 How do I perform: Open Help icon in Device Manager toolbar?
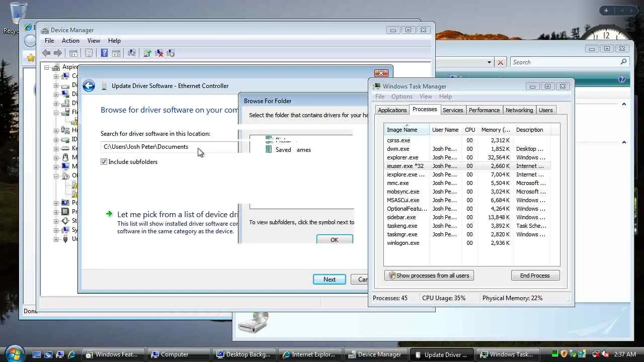(104, 53)
